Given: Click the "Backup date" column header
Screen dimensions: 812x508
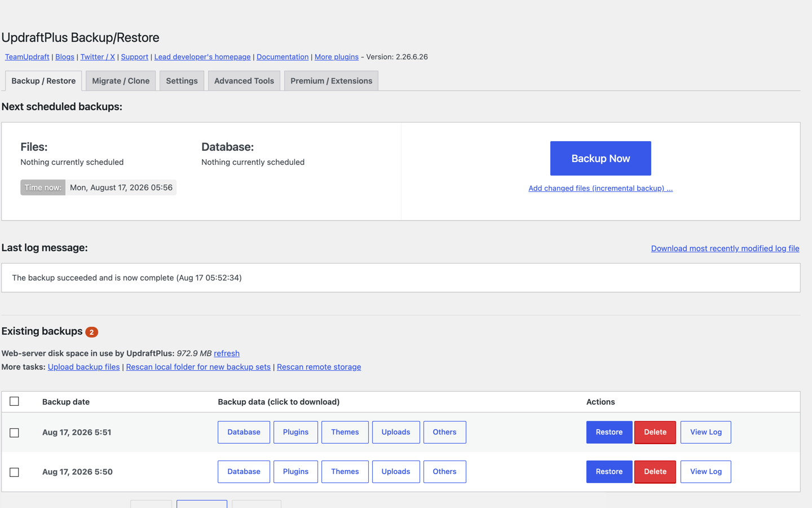Looking at the screenshot, I should pyautogui.click(x=66, y=402).
